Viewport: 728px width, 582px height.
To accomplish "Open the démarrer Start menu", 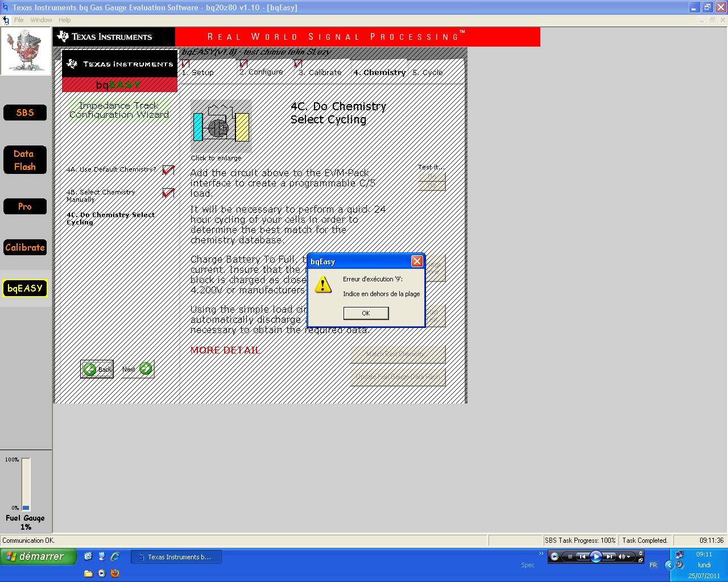I will click(x=38, y=556).
